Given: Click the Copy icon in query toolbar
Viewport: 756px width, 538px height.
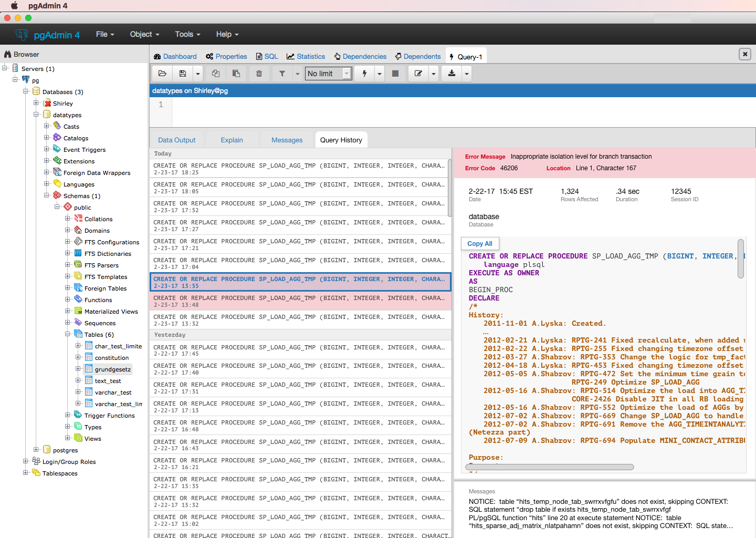Looking at the screenshot, I should coord(216,74).
